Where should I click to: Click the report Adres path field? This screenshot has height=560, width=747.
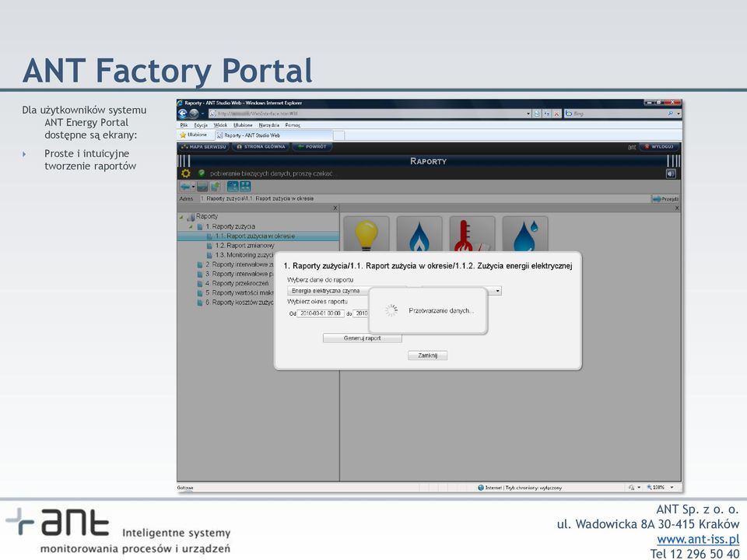click(x=424, y=198)
